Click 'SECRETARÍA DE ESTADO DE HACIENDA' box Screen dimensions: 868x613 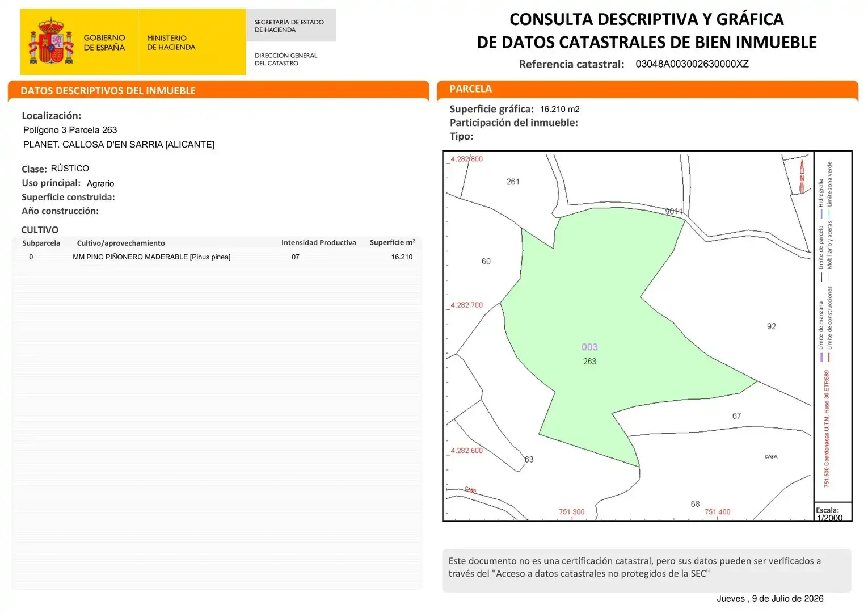click(290, 26)
